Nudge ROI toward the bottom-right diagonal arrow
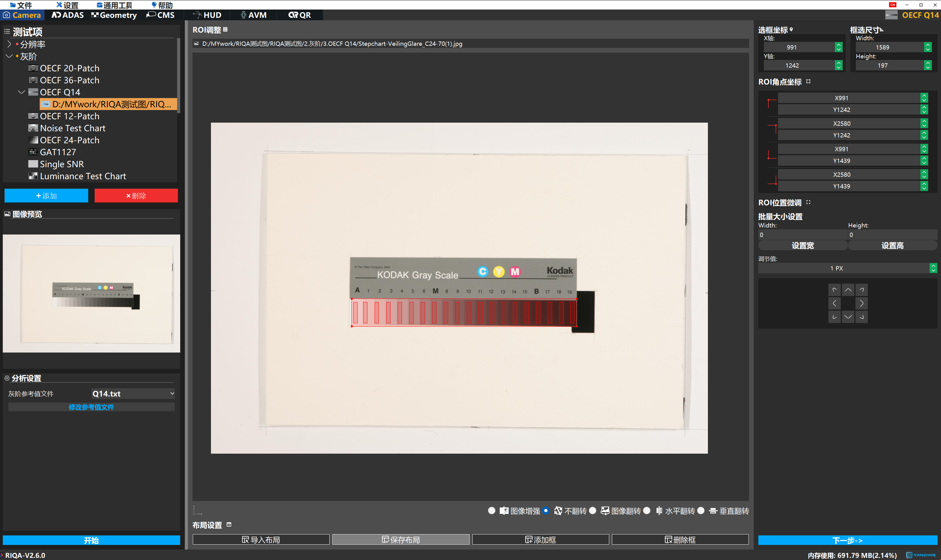This screenshot has width=941, height=560. pos(861,317)
